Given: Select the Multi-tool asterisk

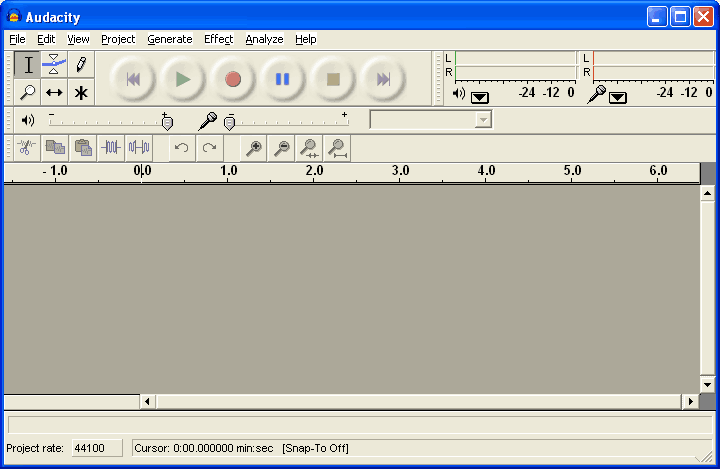Looking at the screenshot, I should point(81,92).
